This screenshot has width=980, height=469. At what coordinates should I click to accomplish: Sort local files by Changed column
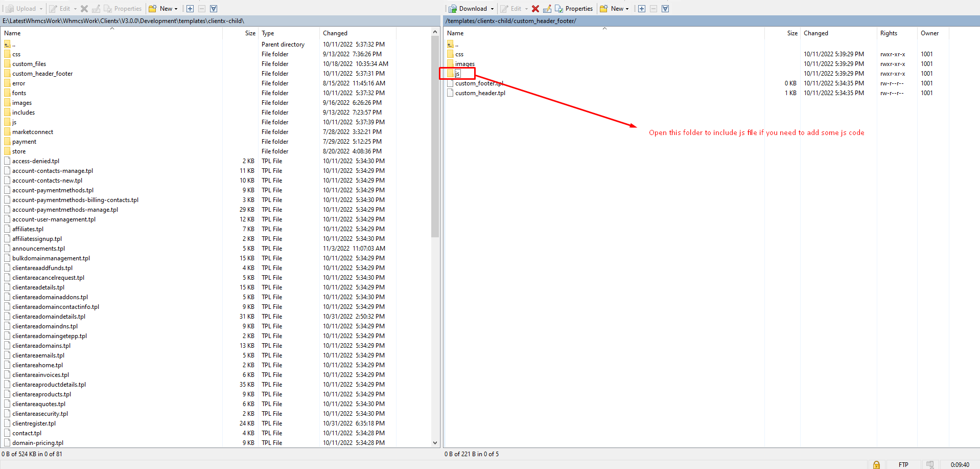point(335,33)
